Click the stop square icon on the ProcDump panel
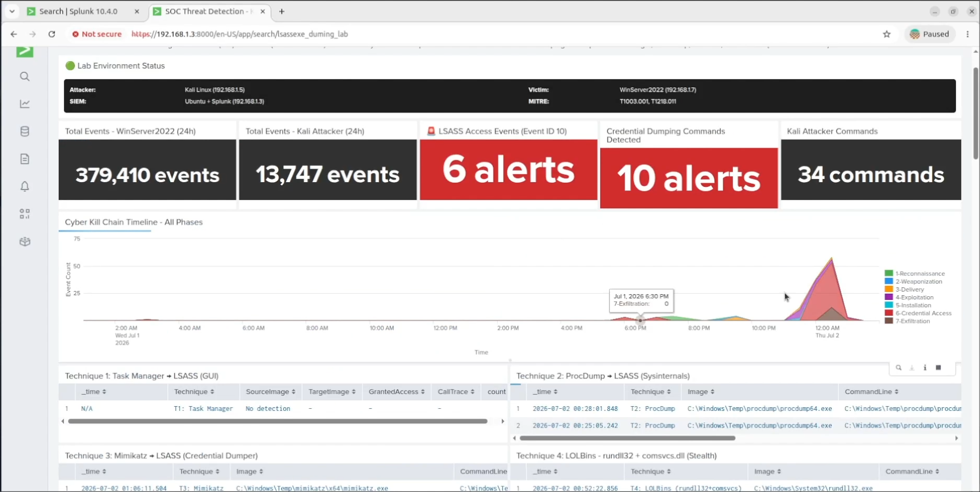 click(939, 368)
